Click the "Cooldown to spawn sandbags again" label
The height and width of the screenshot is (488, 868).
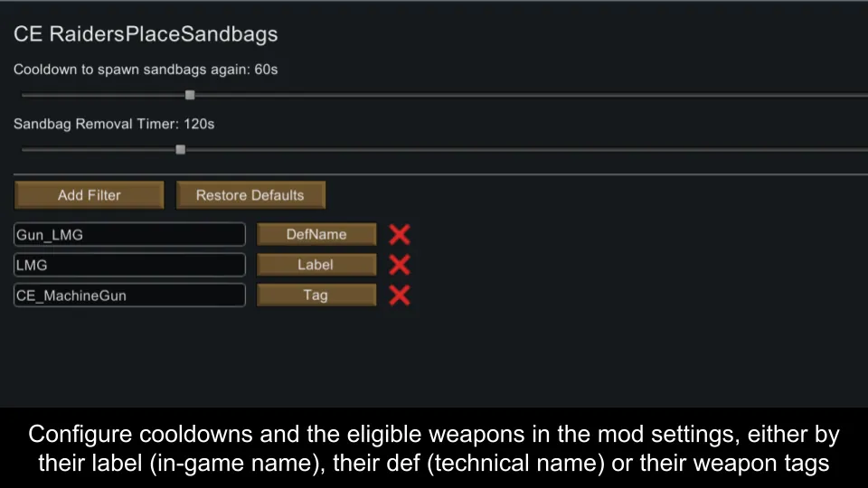146,70
